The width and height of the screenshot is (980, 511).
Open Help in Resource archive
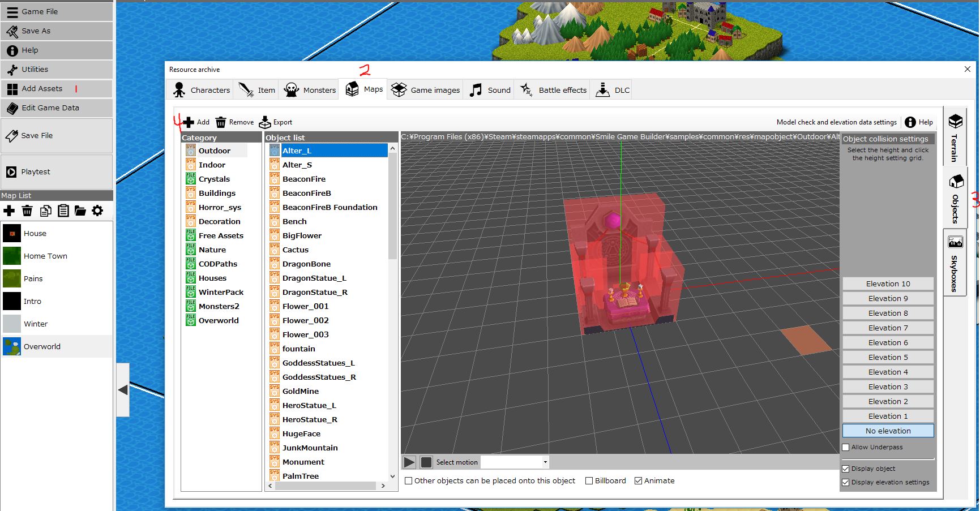point(918,122)
